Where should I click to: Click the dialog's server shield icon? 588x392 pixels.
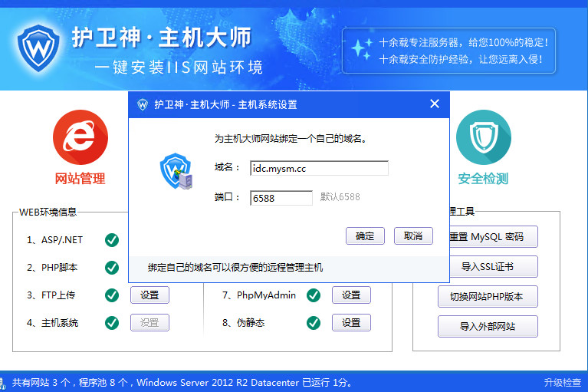click(175, 171)
